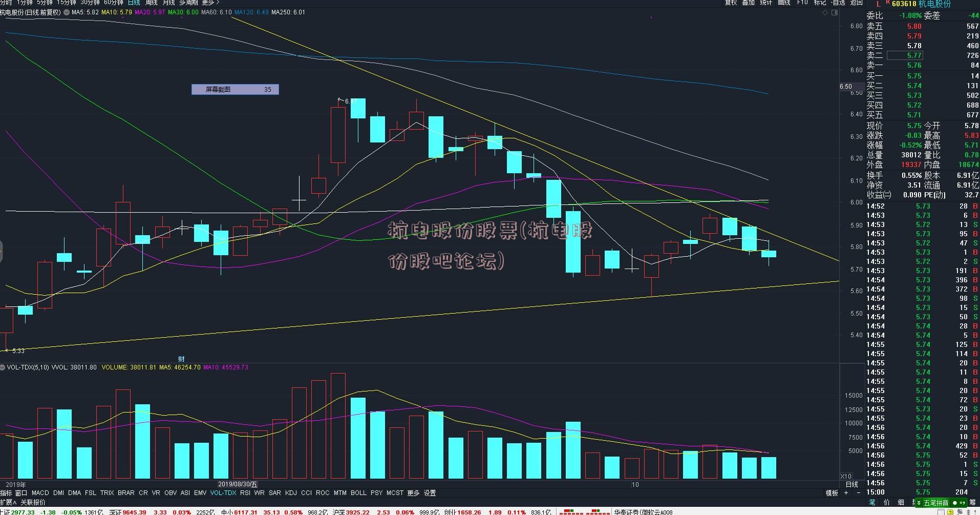Open the F10 company info
The image size is (980, 515).
(x=802, y=3)
